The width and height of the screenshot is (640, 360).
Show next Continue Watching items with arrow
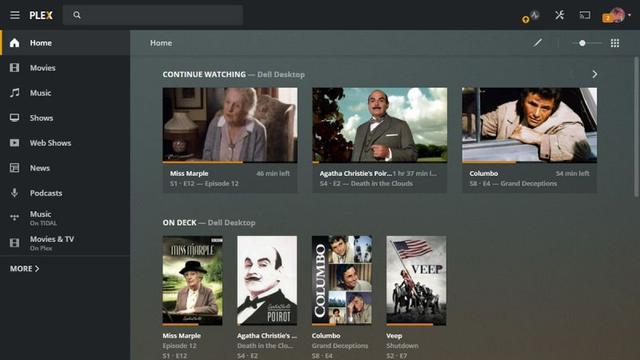tap(595, 74)
